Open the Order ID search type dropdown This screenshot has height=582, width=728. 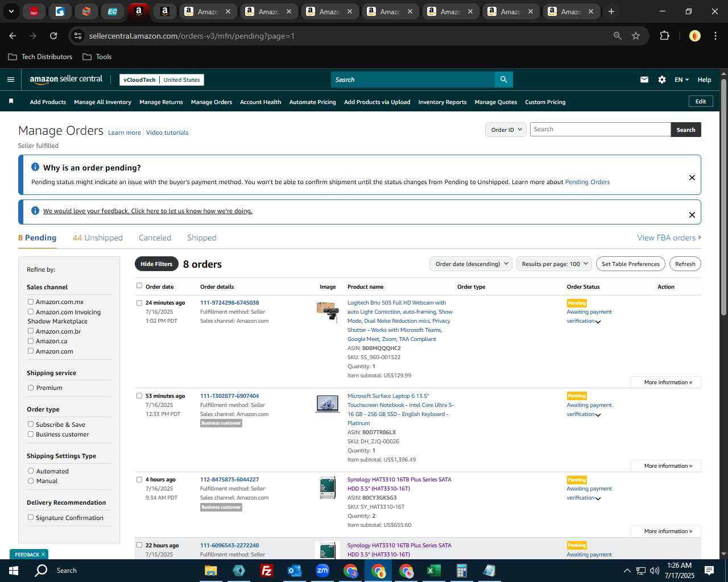point(506,130)
